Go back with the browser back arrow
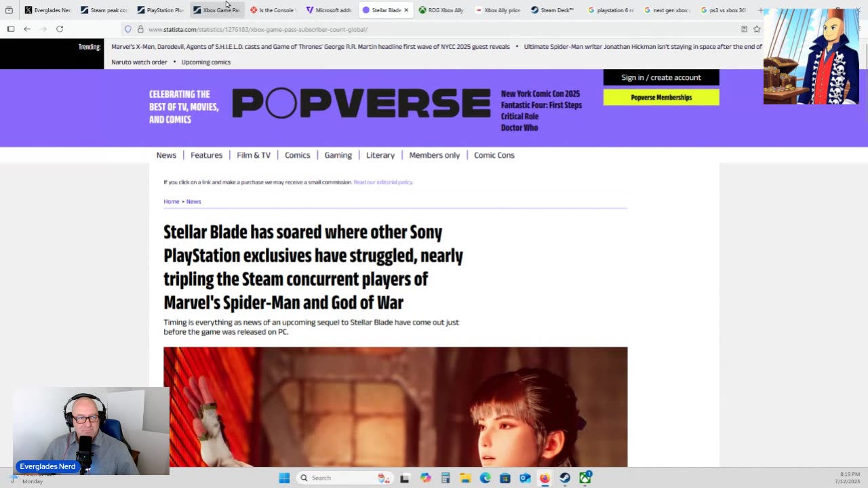Screen dimensions: 868x488 coord(27,29)
